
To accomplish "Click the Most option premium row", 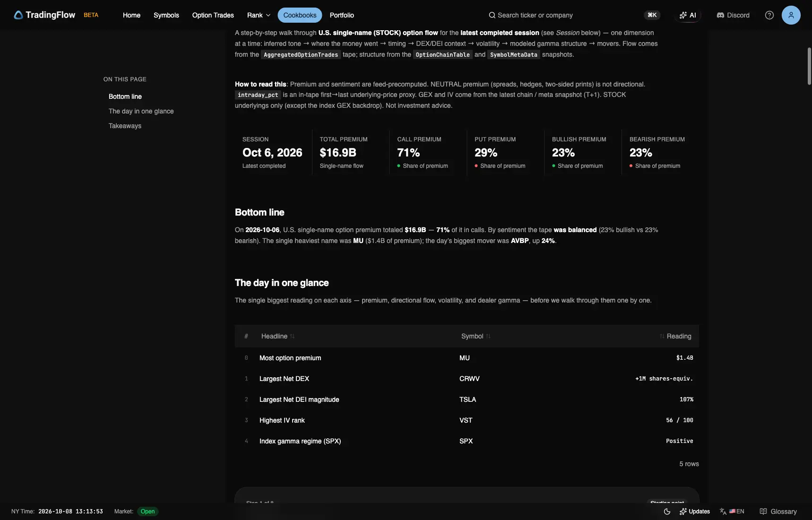I will (x=467, y=358).
